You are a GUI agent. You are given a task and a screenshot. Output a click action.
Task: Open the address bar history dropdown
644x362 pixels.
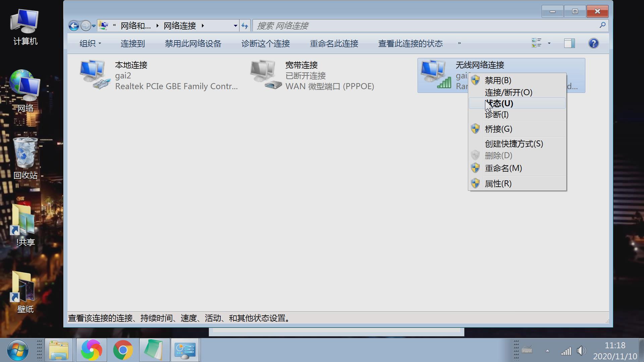[x=235, y=25]
